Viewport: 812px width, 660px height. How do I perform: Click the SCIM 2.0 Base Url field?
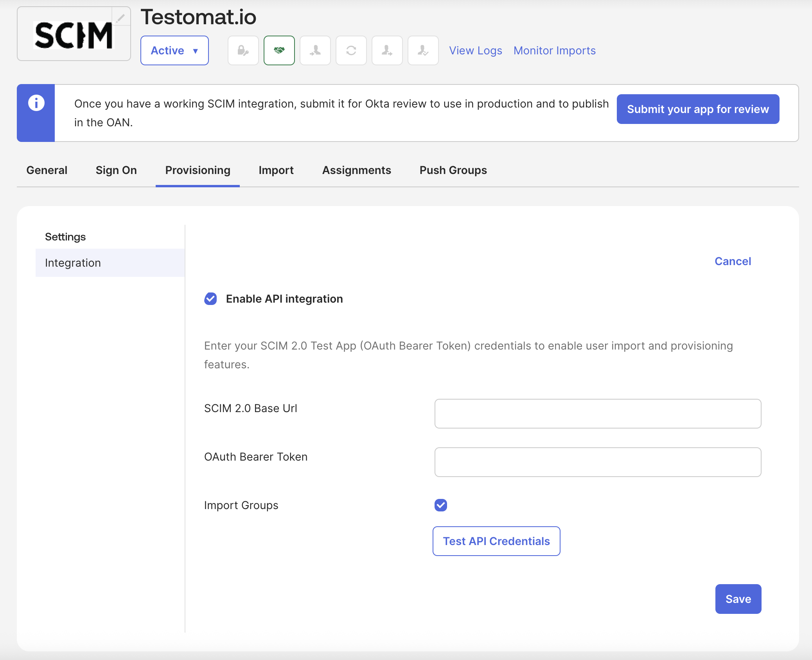point(597,413)
